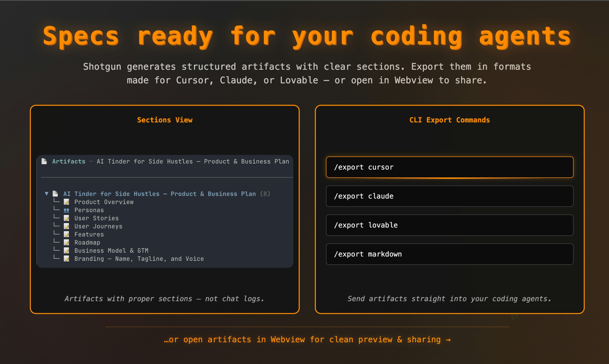Click the Features note icon
Viewport: 609px width, 364px height.
pos(66,234)
